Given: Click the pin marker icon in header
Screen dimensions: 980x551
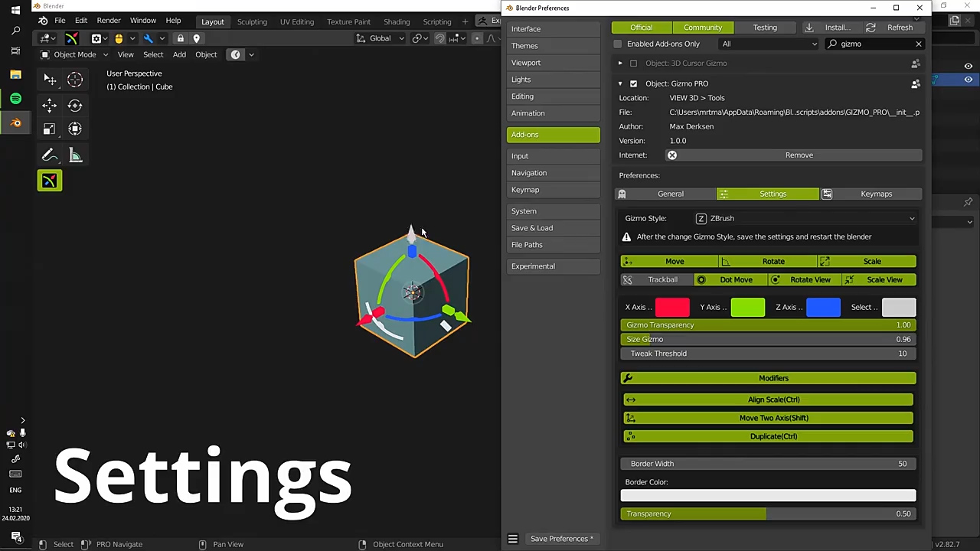Looking at the screenshot, I should point(196,38).
